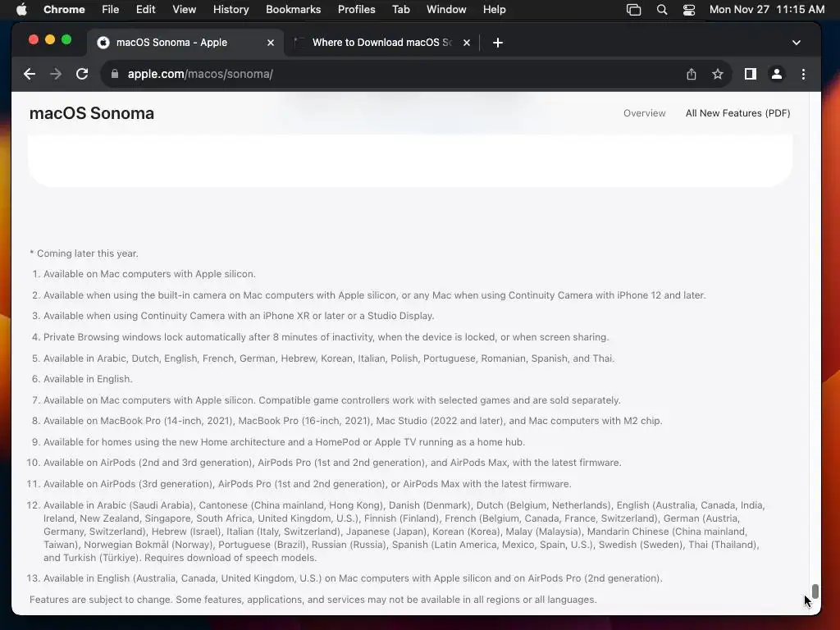Open the Bookmarks menu
This screenshot has height=630, width=840.
tap(293, 9)
